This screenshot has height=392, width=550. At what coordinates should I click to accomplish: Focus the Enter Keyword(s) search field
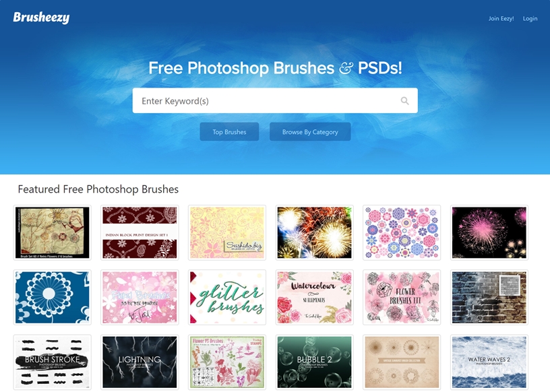coord(275,100)
